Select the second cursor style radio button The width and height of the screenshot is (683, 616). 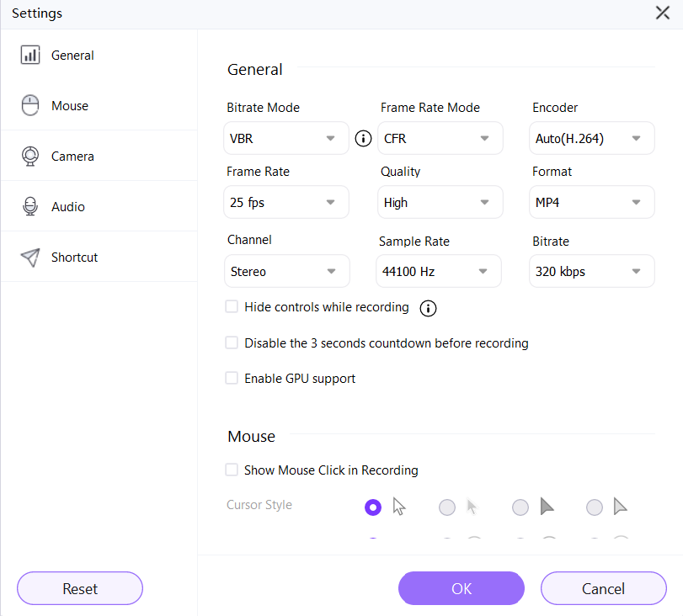point(447,507)
